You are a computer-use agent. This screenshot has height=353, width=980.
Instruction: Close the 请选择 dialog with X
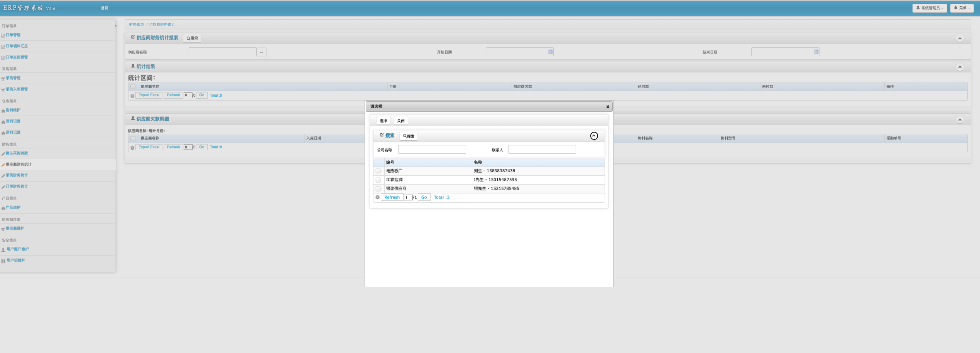(x=608, y=107)
